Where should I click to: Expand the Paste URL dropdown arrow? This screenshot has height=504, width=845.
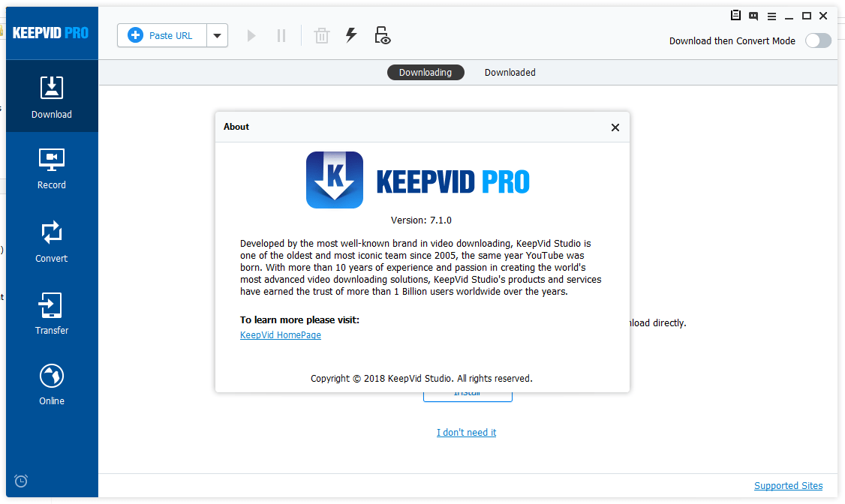tap(217, 35)
